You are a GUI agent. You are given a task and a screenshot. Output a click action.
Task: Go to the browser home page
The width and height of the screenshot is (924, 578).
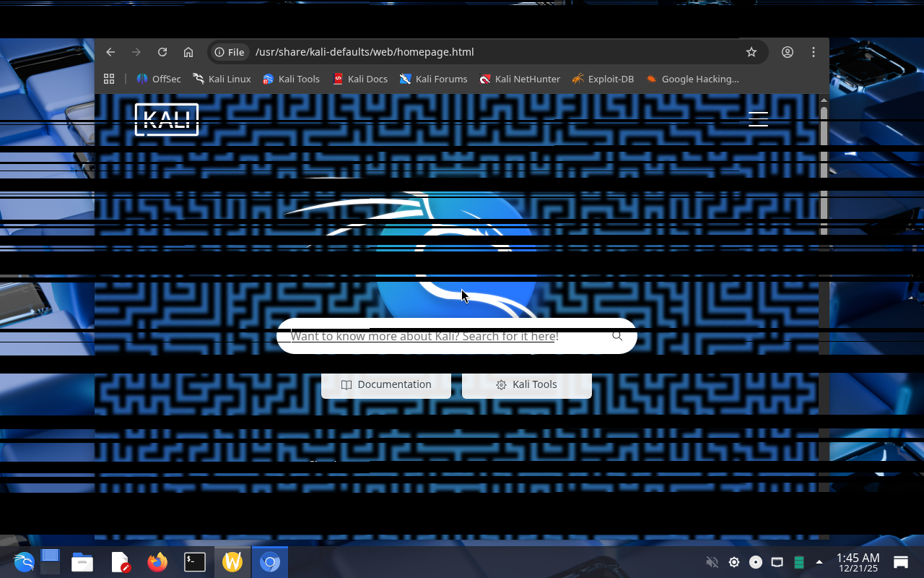188,52
